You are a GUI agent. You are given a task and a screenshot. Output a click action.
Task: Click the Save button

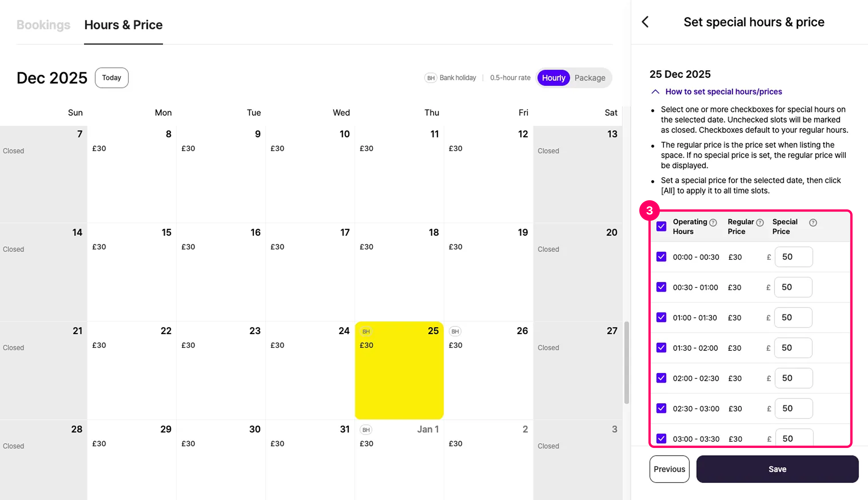[x=777, y=469]
